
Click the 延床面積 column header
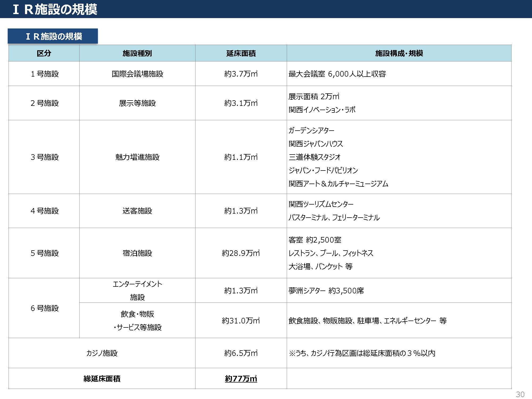coord(241,53)
